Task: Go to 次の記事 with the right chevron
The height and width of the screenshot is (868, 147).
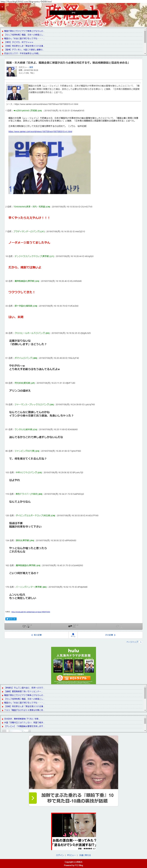Action: click(110, 635)
